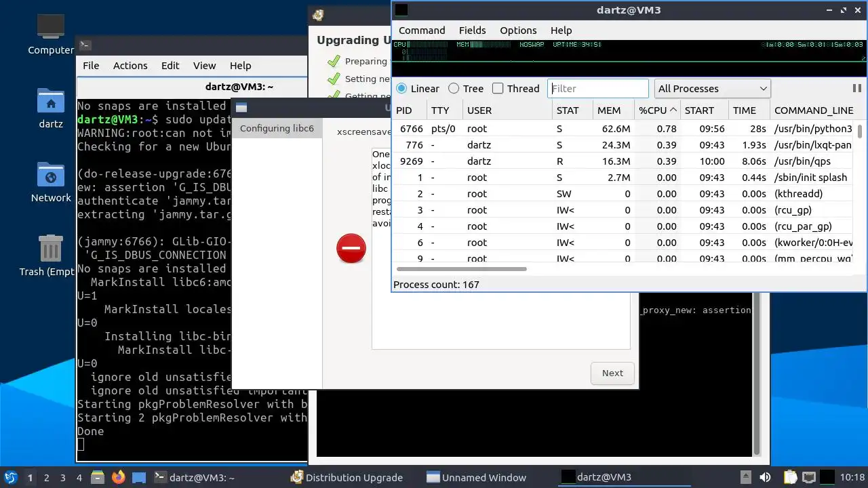Screen dimensions: 868x488
Task: Launch the file manager from the panel
Action: [97, 478]
